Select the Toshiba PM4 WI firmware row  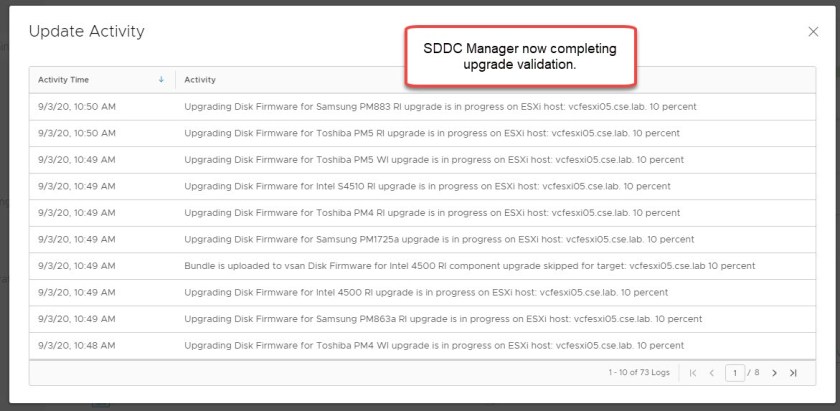[x=434, y=345]
